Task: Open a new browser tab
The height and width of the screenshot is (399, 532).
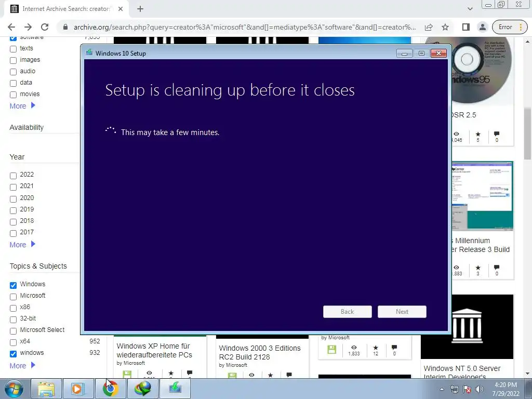Action: click(140, 9)
